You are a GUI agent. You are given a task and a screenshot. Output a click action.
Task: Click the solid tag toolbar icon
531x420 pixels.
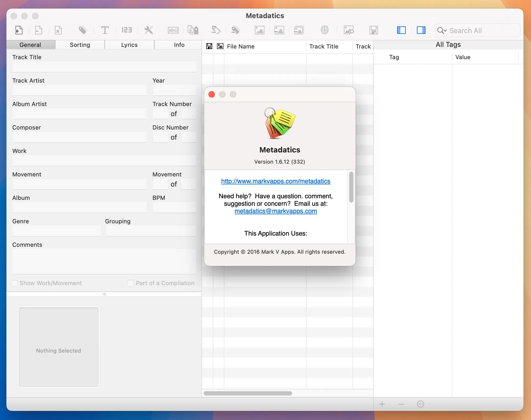pos(83,30)
